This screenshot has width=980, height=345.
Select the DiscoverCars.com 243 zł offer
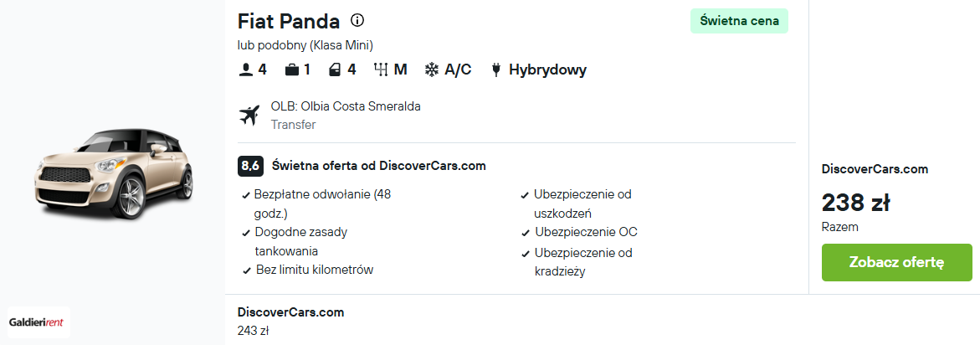click(290, 322)
